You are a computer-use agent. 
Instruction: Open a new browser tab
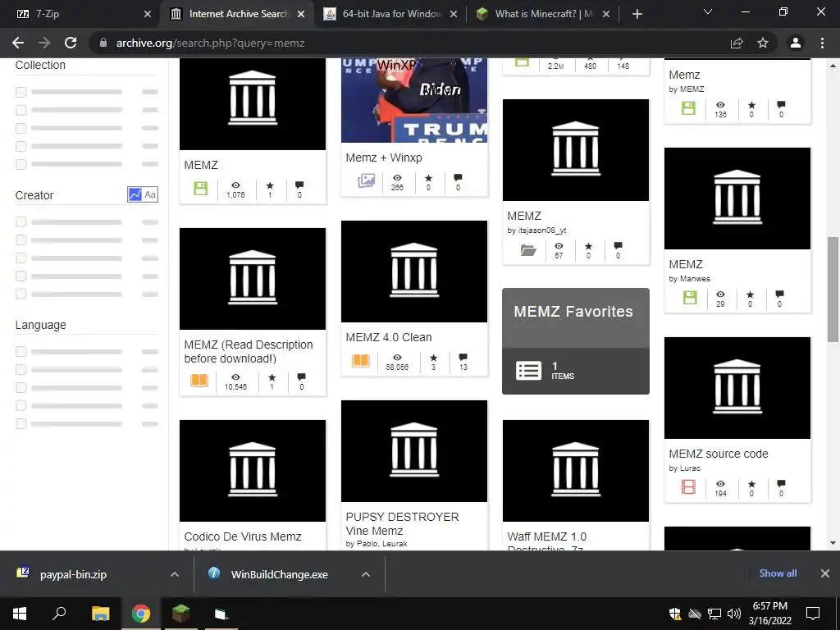tap(637, 14)
